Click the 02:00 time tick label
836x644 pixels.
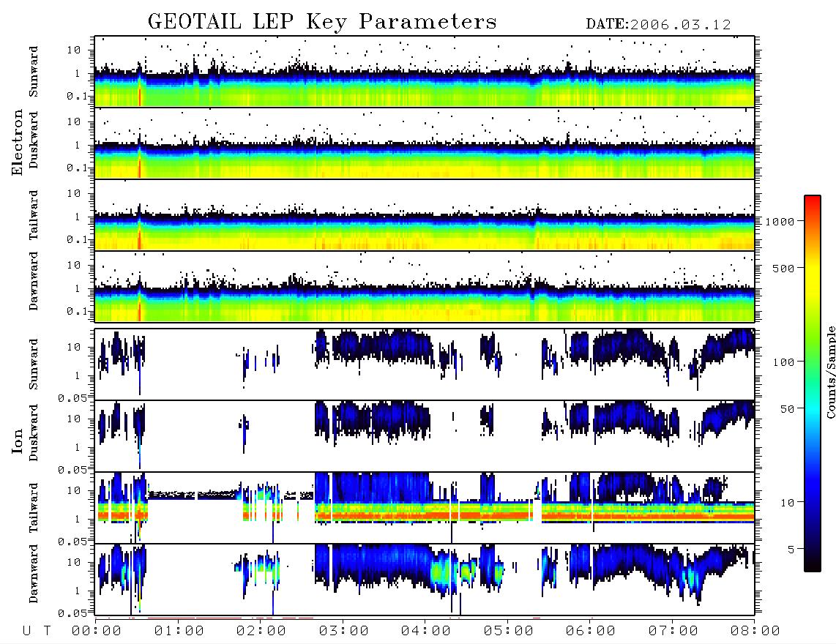(x=261, y=632)
